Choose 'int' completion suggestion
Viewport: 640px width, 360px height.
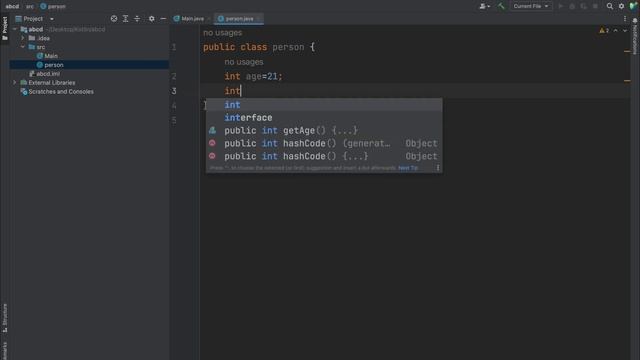(x=324, y=105)
